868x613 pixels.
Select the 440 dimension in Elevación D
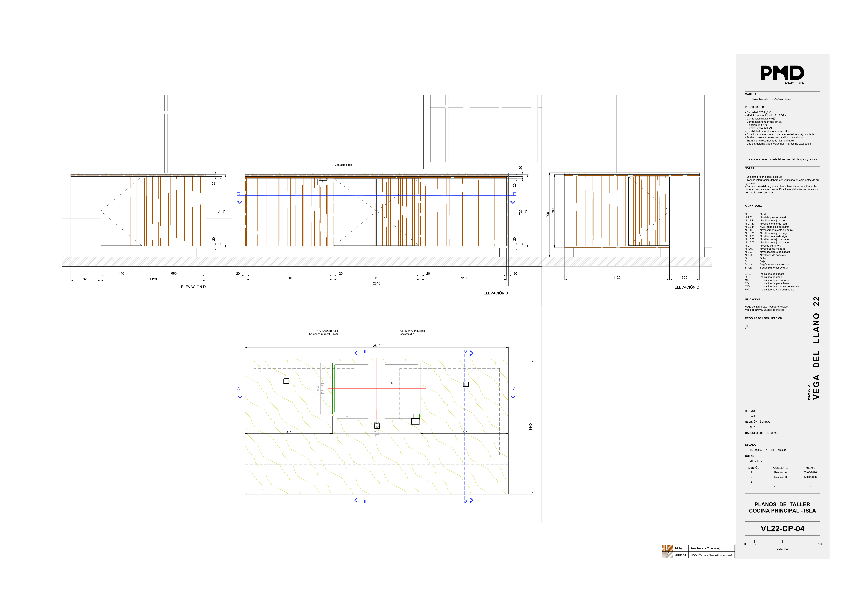coord(121,273)
